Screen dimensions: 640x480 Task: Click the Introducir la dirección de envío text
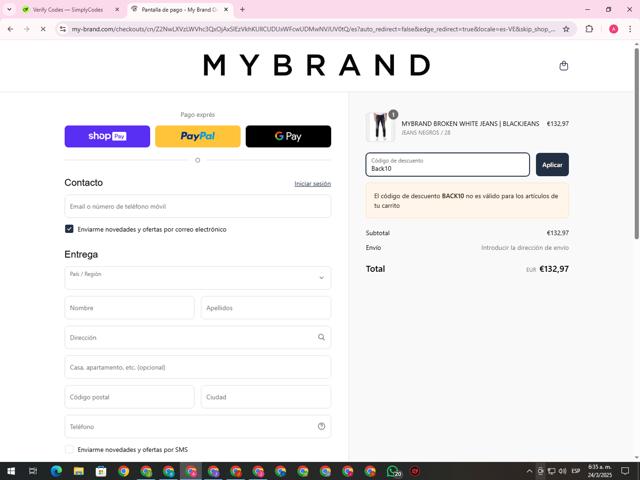[525, 247]
